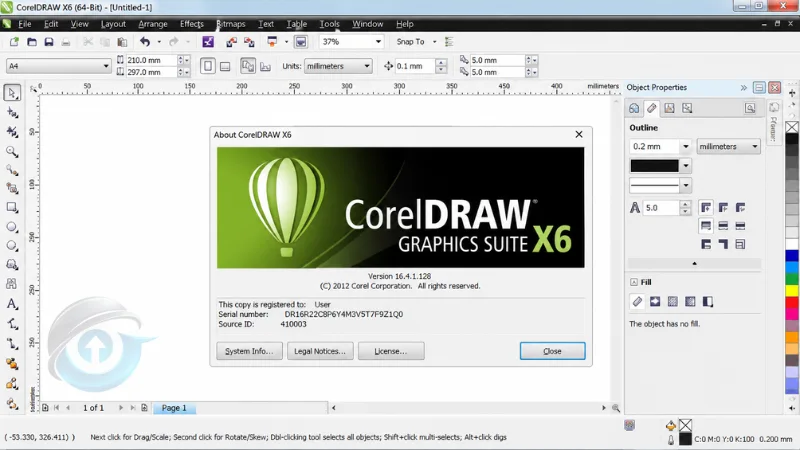Open the Tools menu
Image resolution: width=800 pixels, height=450 pixels.
pos(329,24)
